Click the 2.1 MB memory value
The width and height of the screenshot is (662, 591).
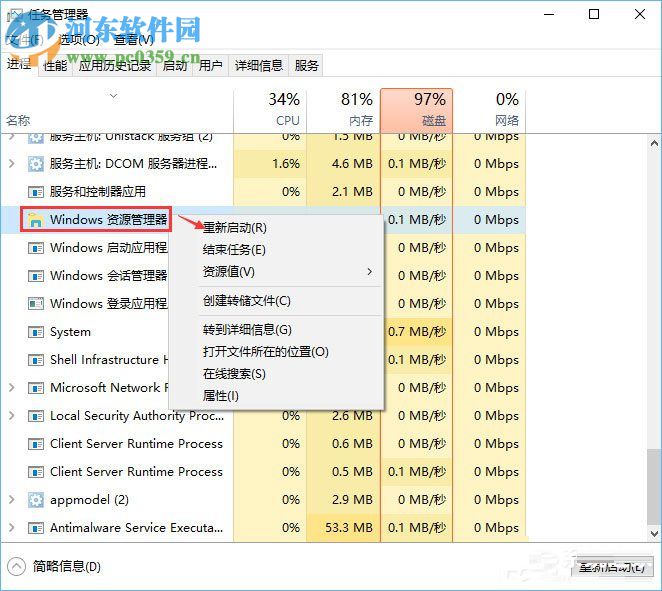[352, 192]
